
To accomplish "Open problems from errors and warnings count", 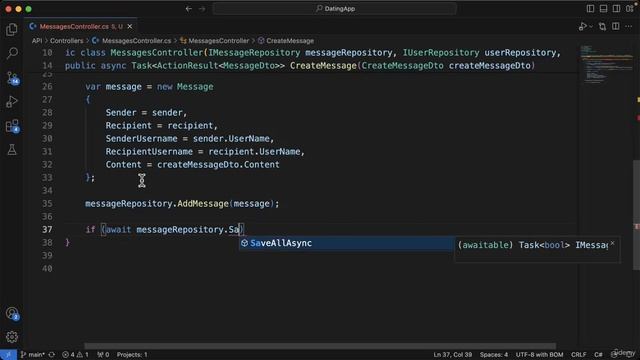I will point(75,355).
